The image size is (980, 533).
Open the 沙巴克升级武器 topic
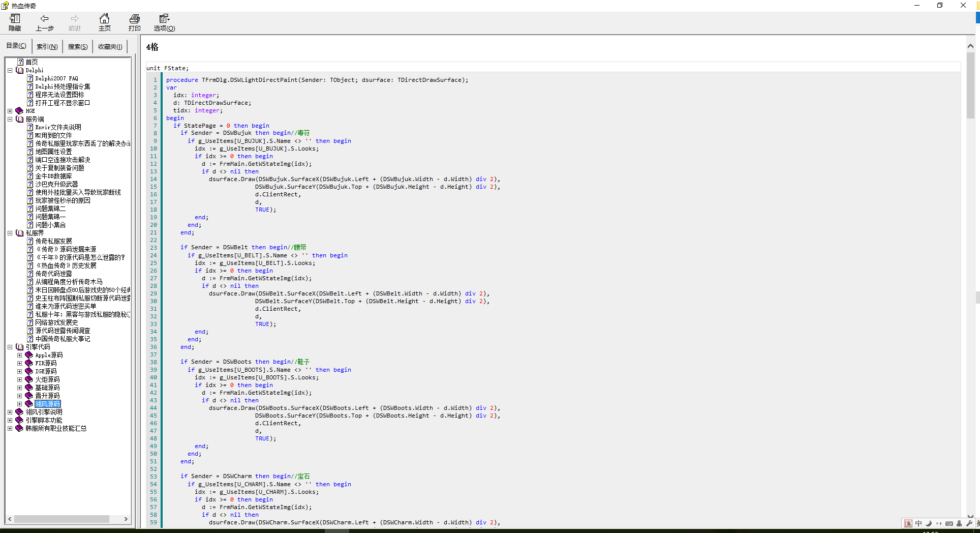tap(56, 184)
